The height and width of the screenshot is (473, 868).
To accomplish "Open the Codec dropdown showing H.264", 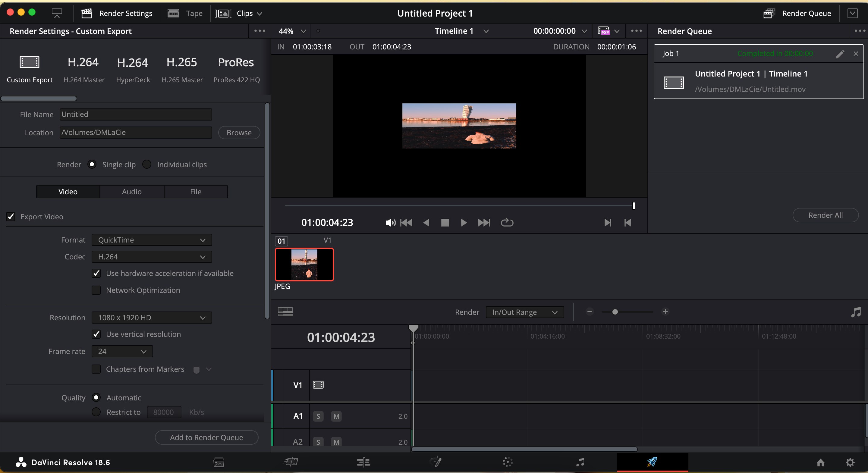I will click(151, 257).
